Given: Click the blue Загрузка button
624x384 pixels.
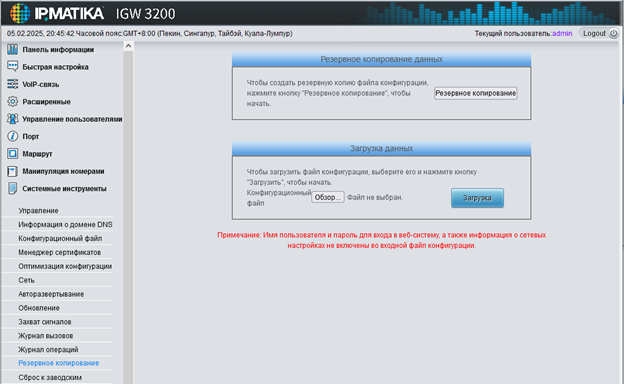Looking at the screenshot, I should click(x=477, y=198).
